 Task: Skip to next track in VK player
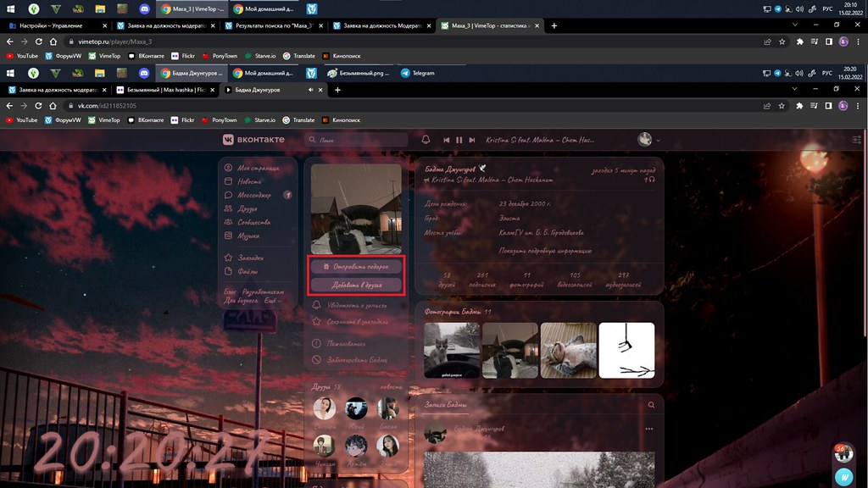[471, 140]
